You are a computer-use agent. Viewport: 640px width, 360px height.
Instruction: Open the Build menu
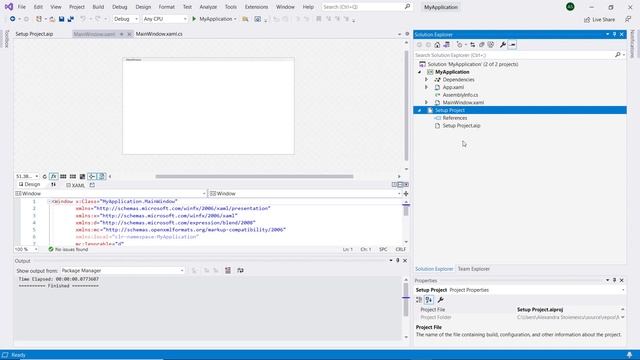98,7
